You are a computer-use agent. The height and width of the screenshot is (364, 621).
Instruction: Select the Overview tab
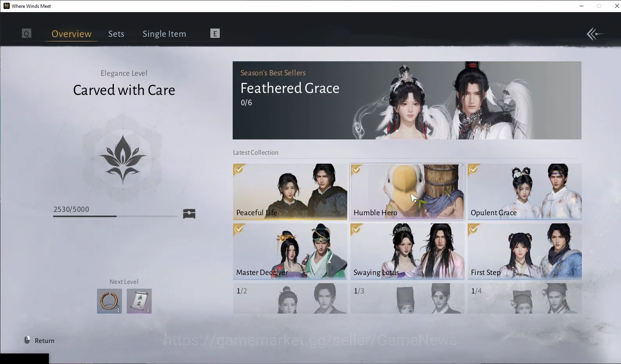72,34
